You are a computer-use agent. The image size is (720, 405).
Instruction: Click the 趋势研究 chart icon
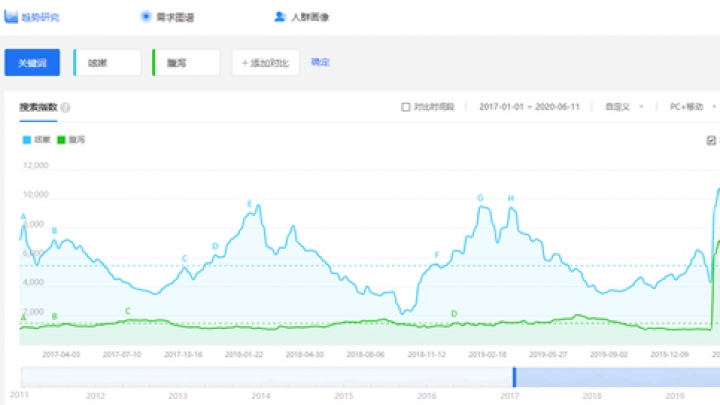[x=12, y=17]
